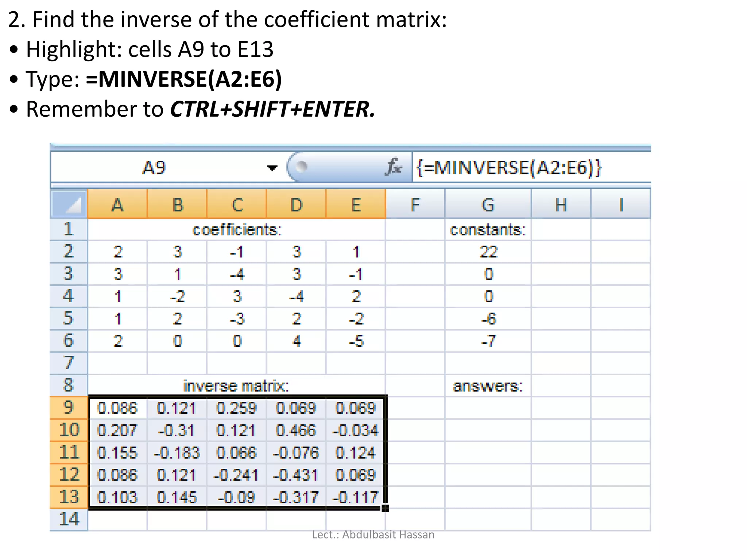Click cell D13 with value -0.317
Image resolution: width=747 pixels, height=560 pixels.
(296, 497)
